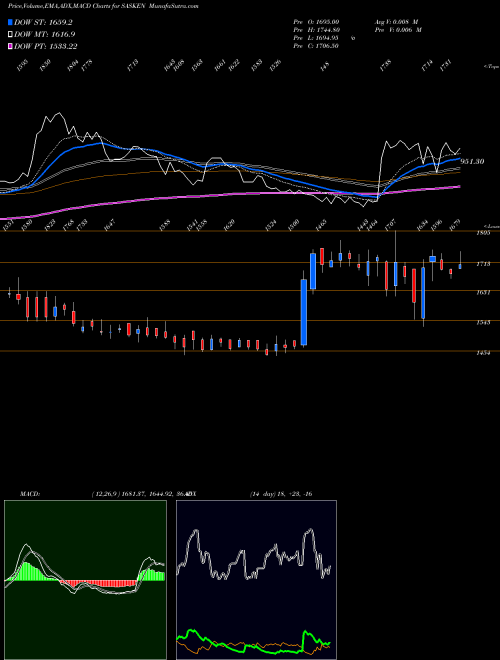Click the last blue candlestick on the right
The width and height of the screenshot is (500, 660).
pyautogui.click(x=460, y=266)
